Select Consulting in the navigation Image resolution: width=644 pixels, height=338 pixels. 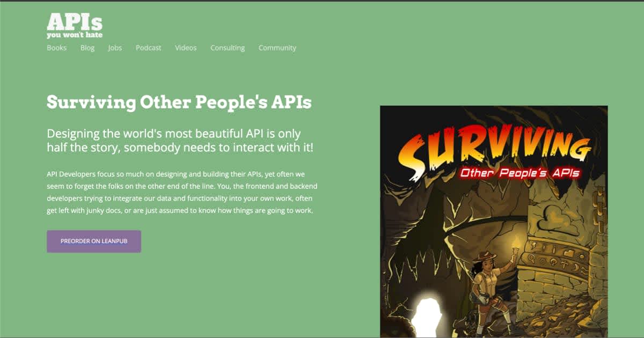pyautogui.click(x=228, y=48)
